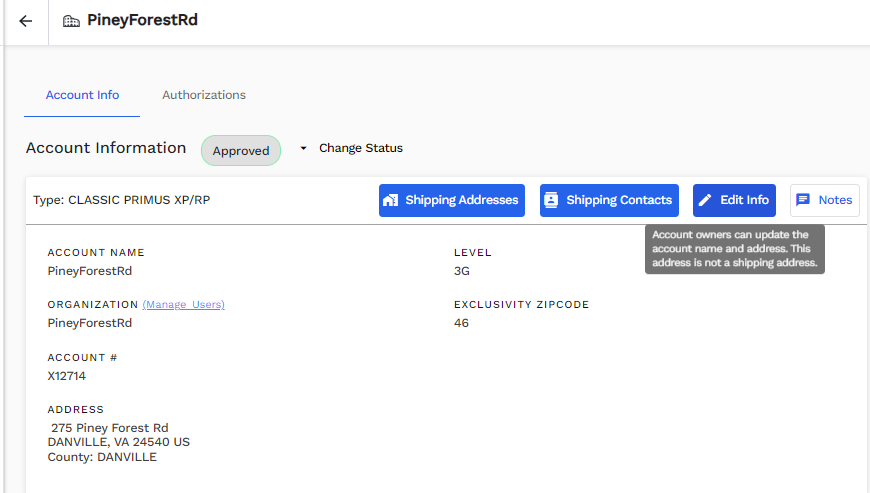
Task: Click the chat bubble icon on Notes
Action: pos(803,200)
